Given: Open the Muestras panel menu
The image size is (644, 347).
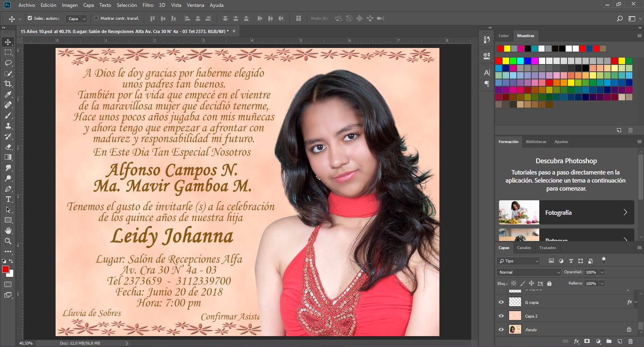Looking at the screenshot, I should click(639, 35).
